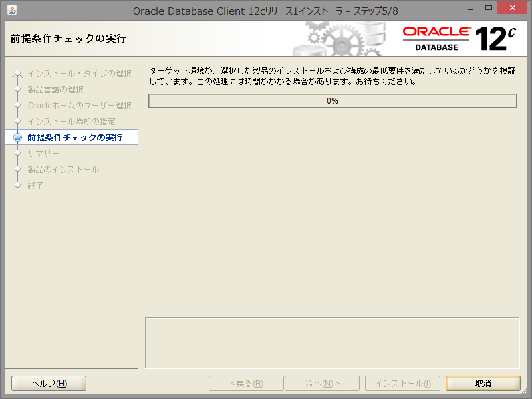Select the サマリー step

point(43,154)
